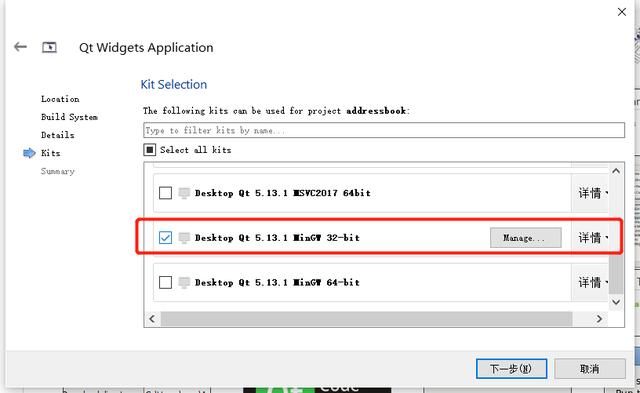This screenshot has width=640, height=393.
Task: Click the kit list scroll-up arrow
Action: pos(616,171)
